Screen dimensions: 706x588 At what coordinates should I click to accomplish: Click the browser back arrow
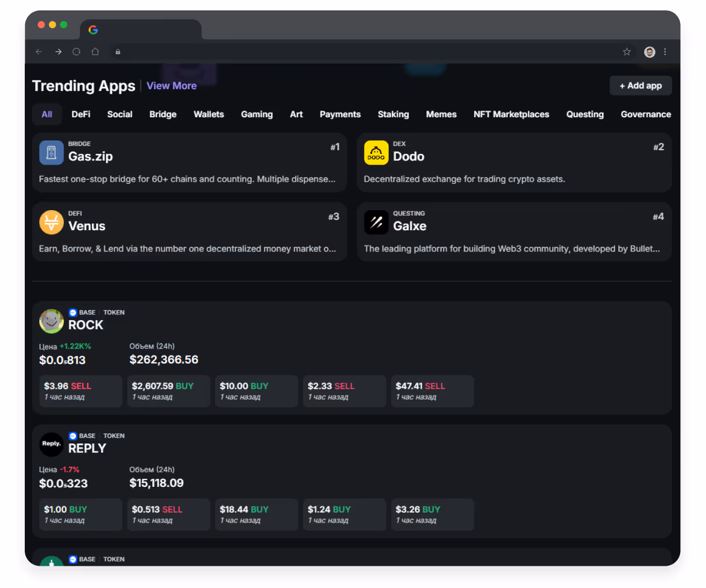[x=39, y=52]
